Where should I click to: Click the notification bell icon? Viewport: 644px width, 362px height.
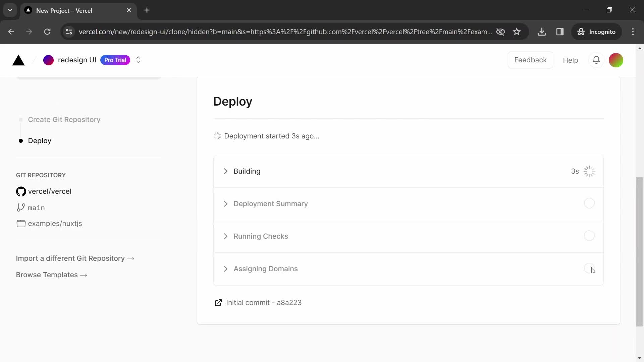597,60
